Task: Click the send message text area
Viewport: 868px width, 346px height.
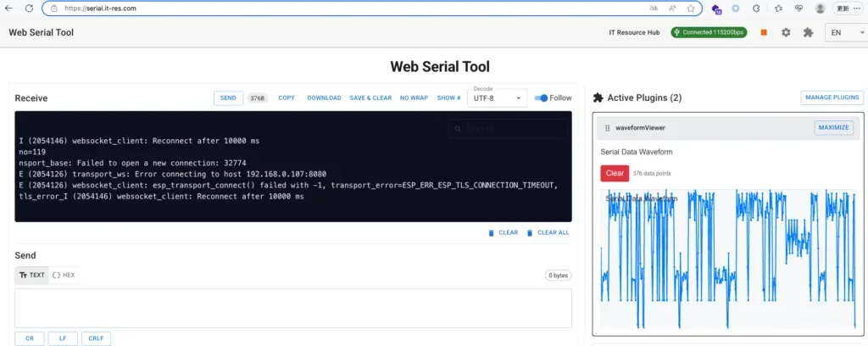Action: pyautogui.click(x=292, y=308)
